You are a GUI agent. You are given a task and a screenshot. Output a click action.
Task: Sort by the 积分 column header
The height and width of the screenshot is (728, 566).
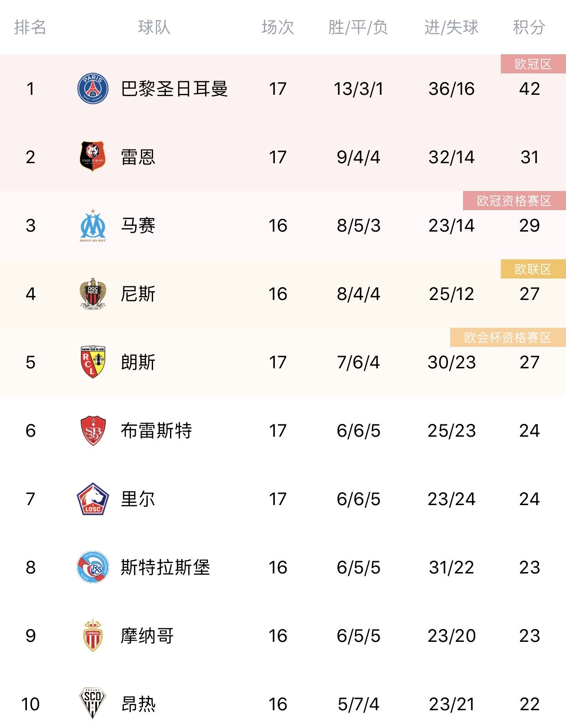click(529, 27)
